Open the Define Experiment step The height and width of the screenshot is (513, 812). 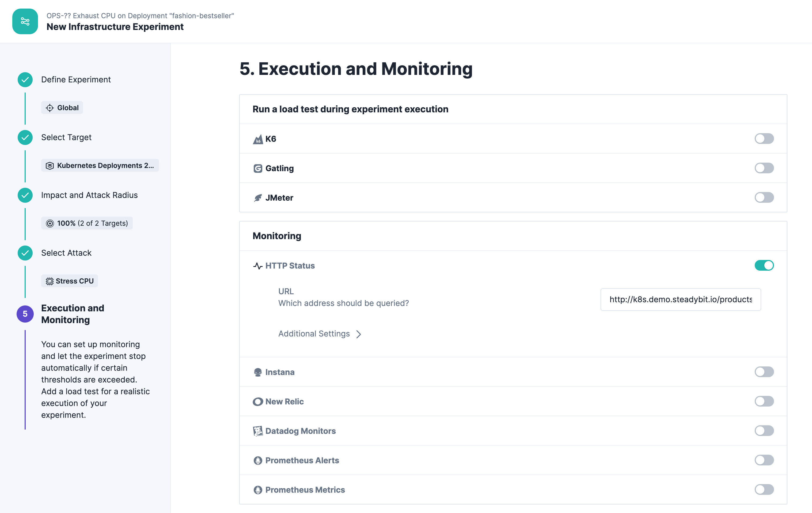75,79
